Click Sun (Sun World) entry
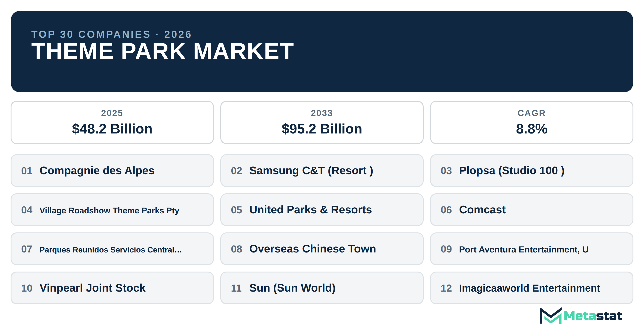This screenshot has width=644, height=336. [x=322, y=288]
